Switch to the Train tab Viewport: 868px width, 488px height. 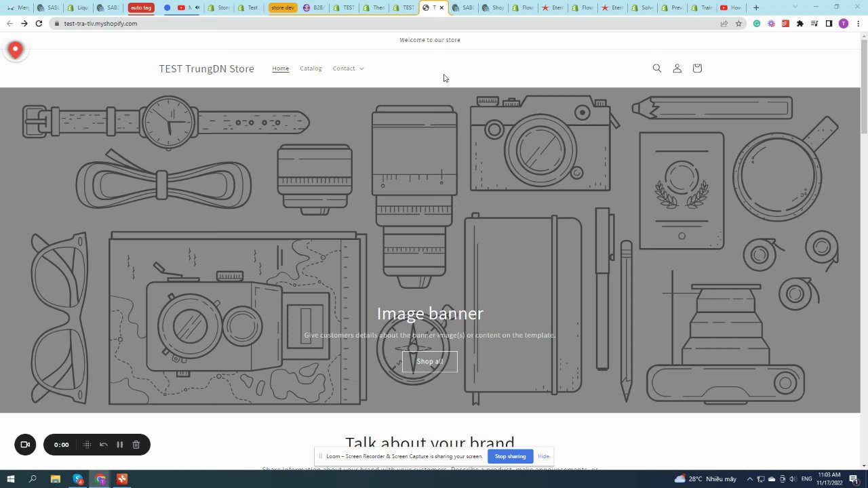coord(701,7)
